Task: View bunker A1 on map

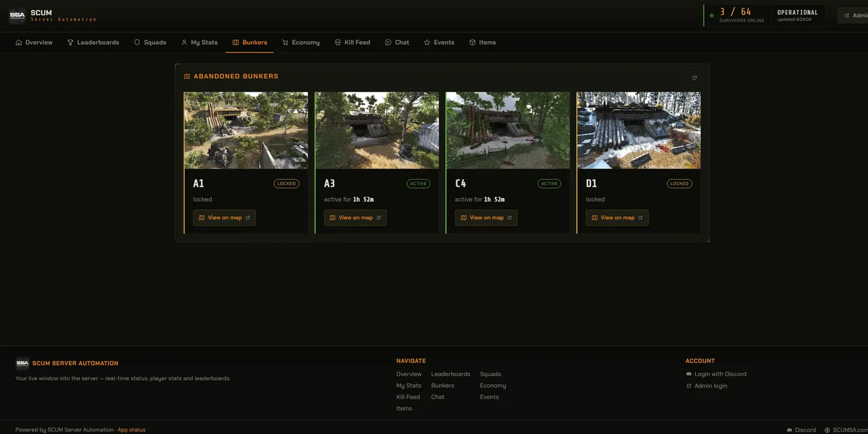Action: click(224, 218)
